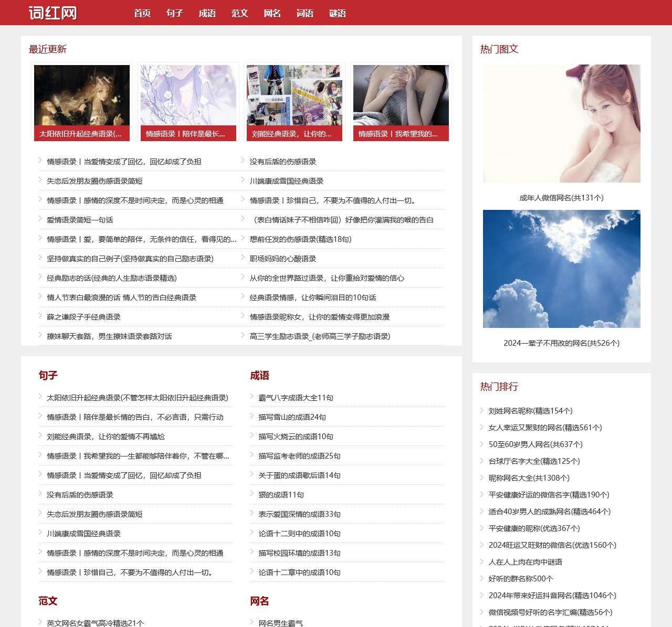Open 没有后盾的伤感语录 in 最近更新

pos(283,162)
